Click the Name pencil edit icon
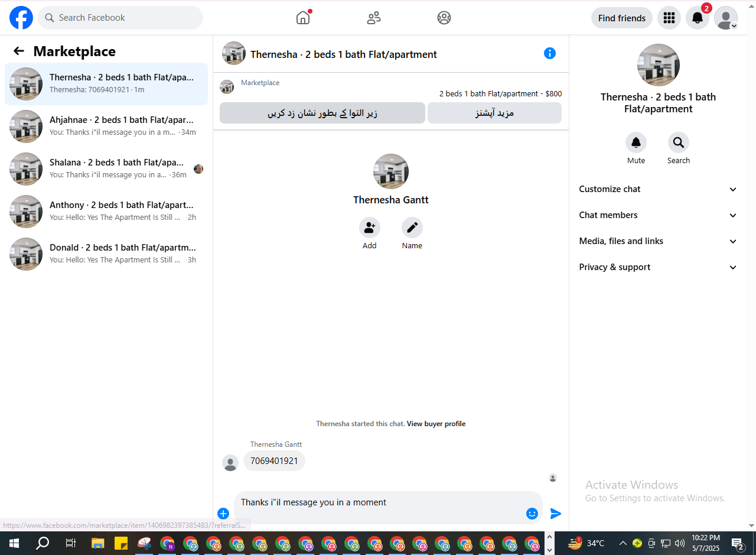This screenshot has height=555, width=756. (x=412, y=228)
